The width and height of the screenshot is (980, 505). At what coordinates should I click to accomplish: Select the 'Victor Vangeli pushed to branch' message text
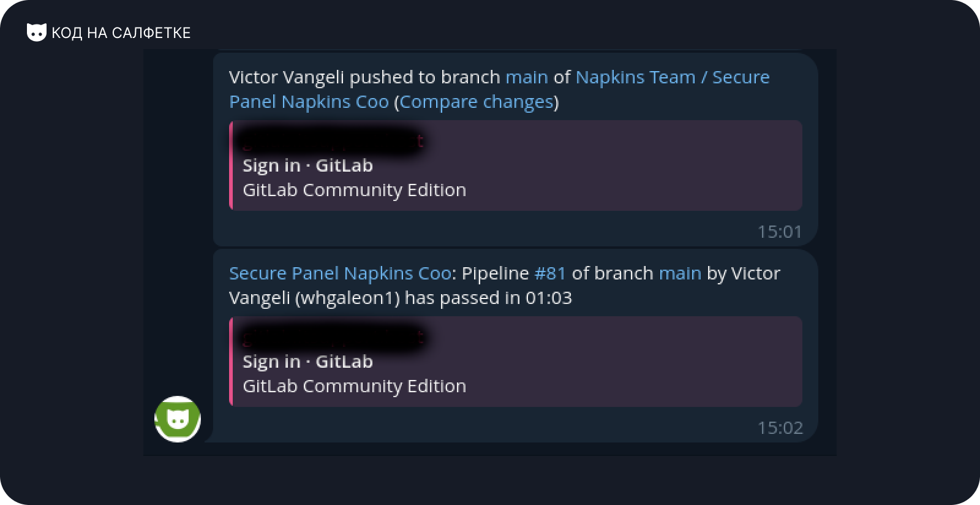[364, 77]
